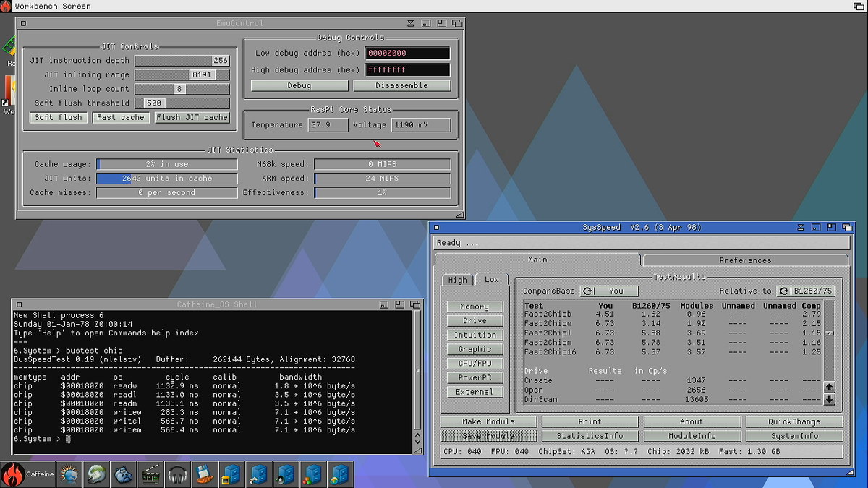Viewport: 868px width, 488px height.
Task: Click the JIT units gauge
Action: [167, 179]
